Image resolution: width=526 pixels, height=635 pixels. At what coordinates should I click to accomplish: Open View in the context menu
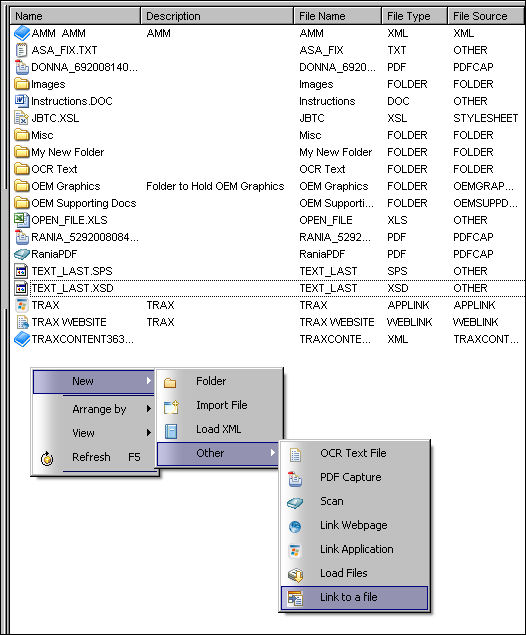[94, 433]
